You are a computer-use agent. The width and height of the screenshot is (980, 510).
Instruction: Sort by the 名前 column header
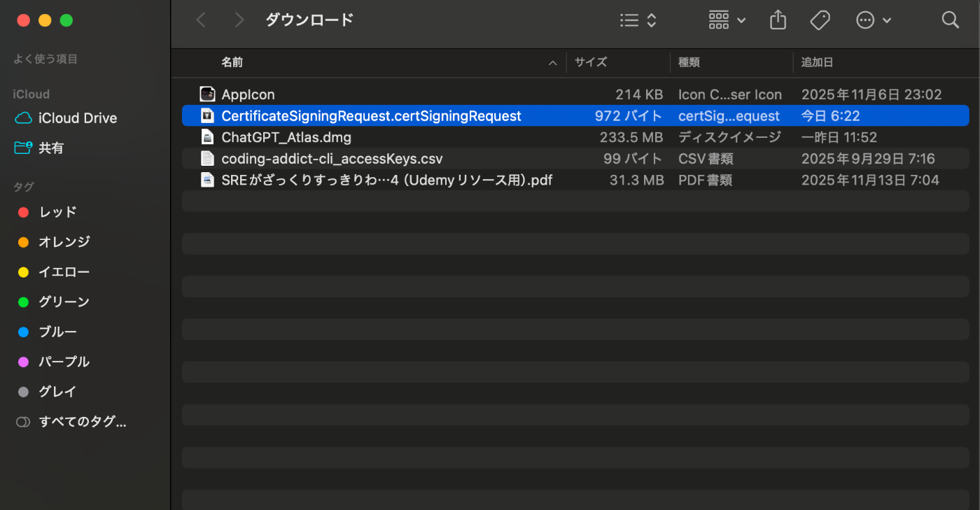point(232,62)
